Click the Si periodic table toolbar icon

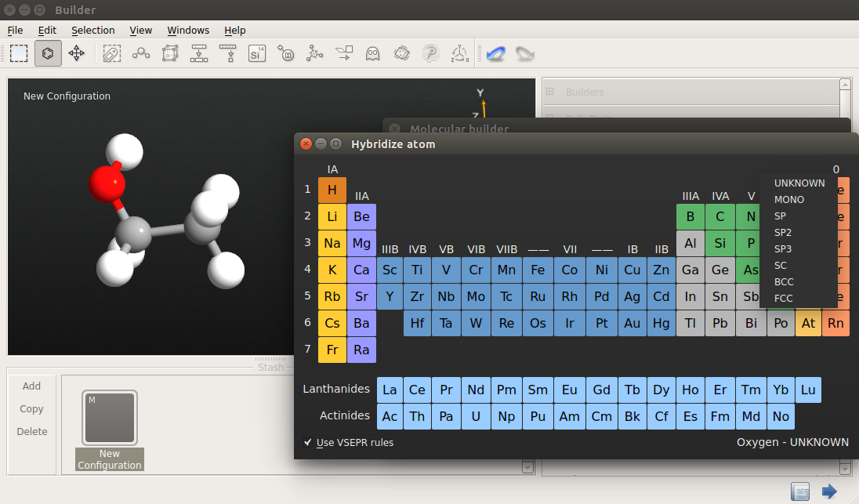(256, 54)
